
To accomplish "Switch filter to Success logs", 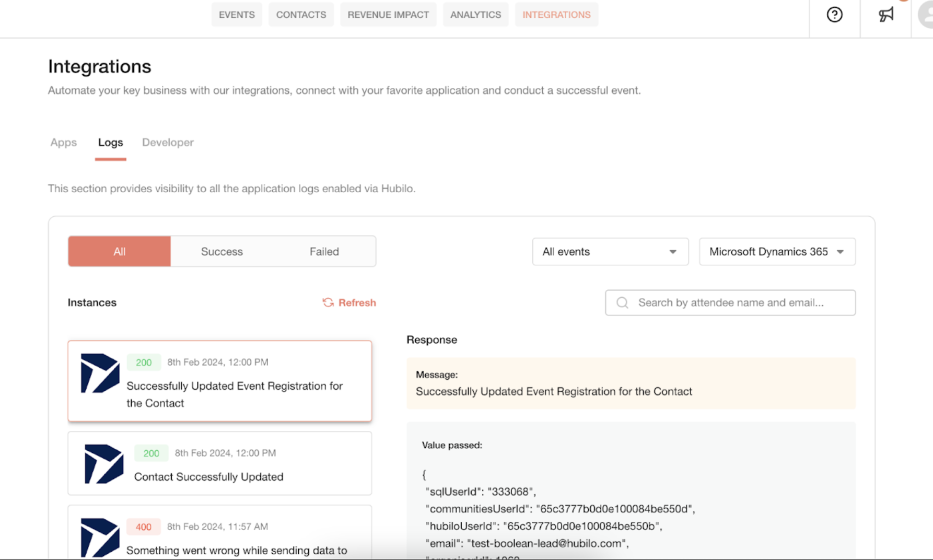I will click(222, 251).
